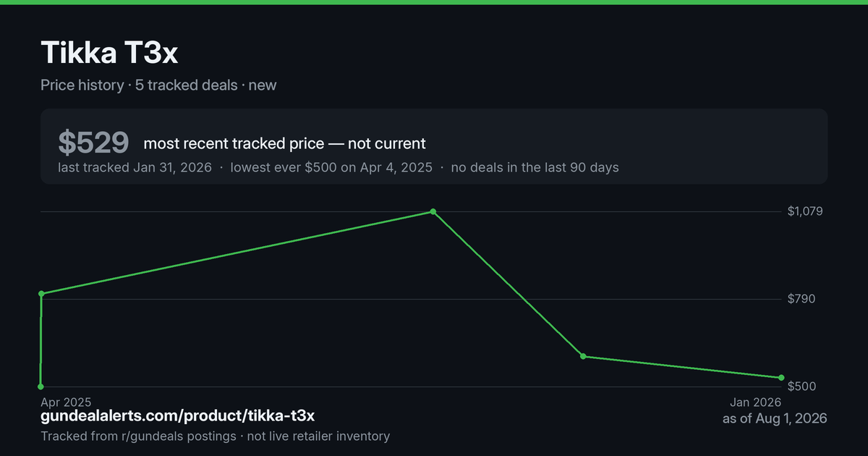The width and height of the screenshot is (868, 456).
Task: Select the lowest data point at $500
Action: tap(41, 387)
